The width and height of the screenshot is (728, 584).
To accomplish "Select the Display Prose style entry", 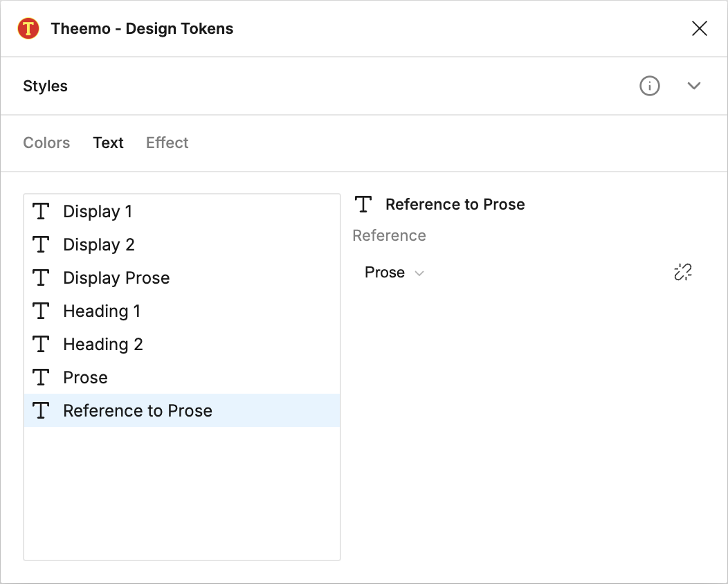I will [116, 278].
